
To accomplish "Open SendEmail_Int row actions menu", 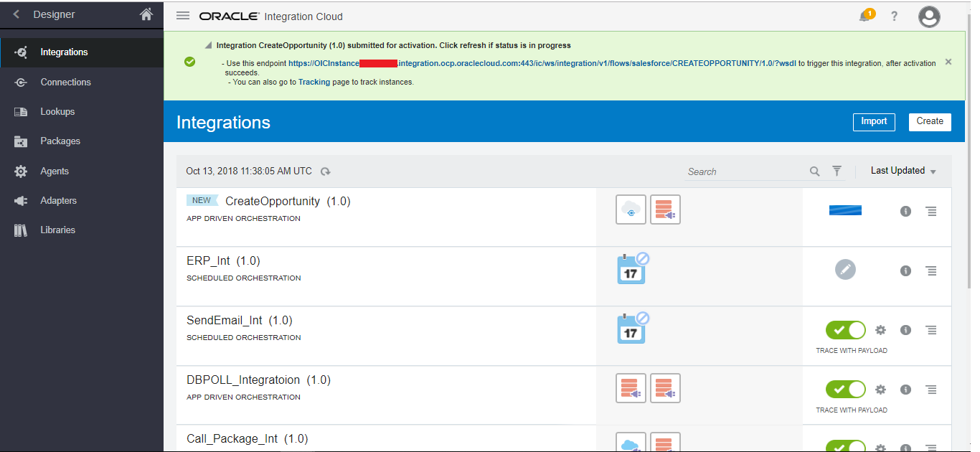I will (x=931, y=330).
